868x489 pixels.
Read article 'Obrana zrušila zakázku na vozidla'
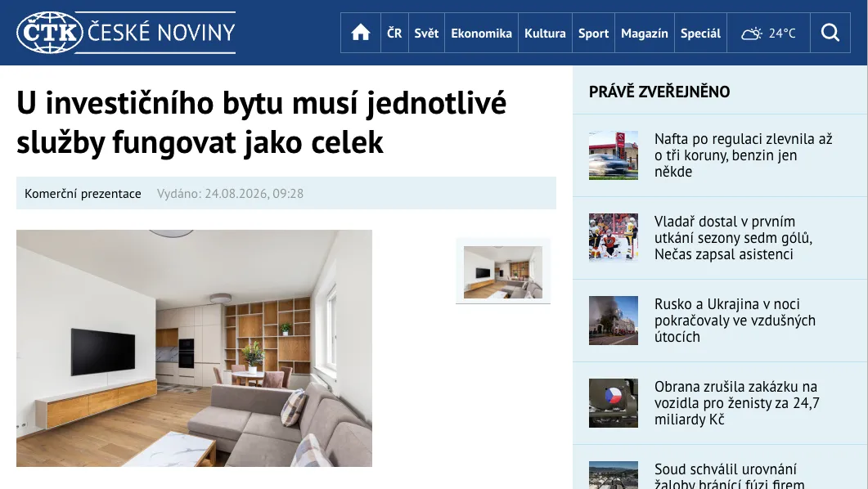(737, 402)
